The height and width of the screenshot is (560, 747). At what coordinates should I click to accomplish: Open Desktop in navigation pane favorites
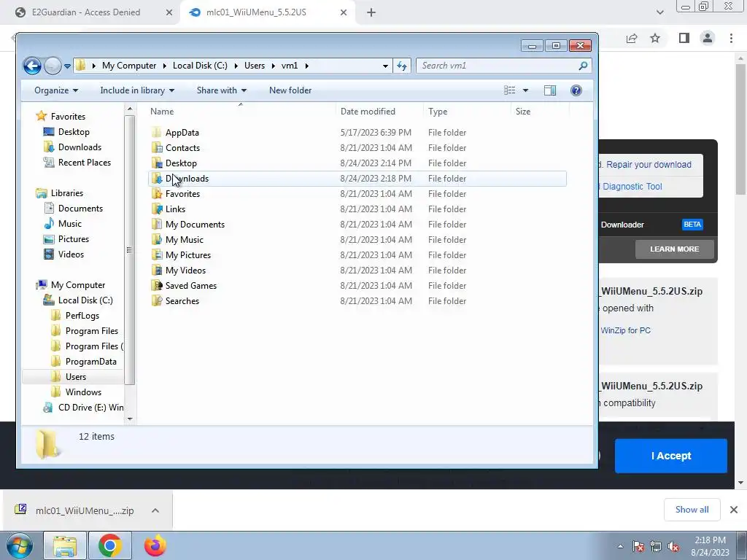tap(74, 132)
